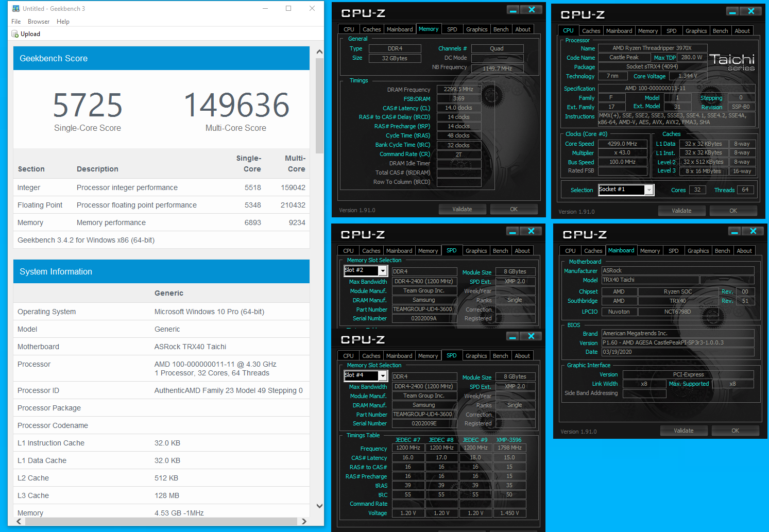Click the scroll left arrow at Geekbench bottom
The height and width of the screenshot is (532, 769).
click(19, 521)
